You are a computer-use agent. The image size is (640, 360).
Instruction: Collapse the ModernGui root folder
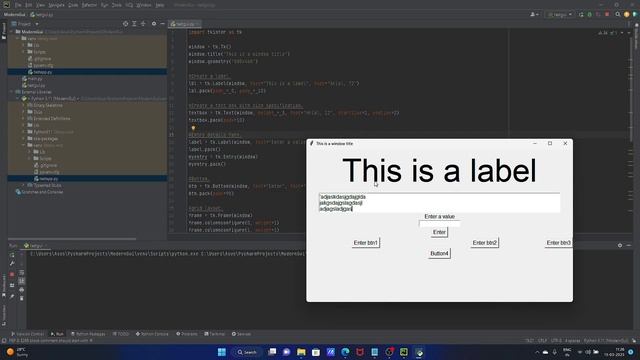pyautogui.click(x=12, y=31)
